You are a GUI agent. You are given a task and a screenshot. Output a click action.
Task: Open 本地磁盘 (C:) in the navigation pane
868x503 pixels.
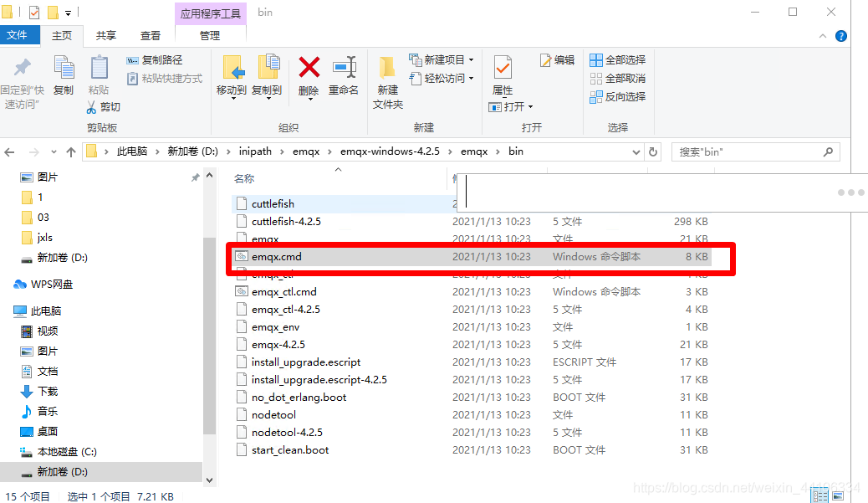[59, 451]
